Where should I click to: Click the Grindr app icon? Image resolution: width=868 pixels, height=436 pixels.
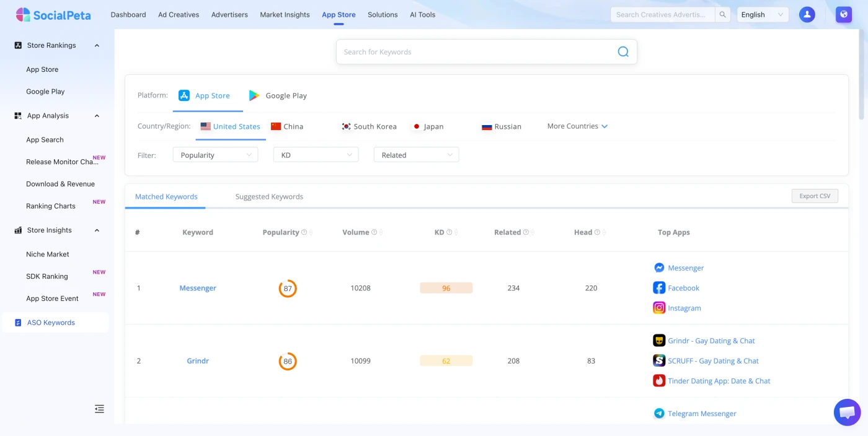point(659,341)
